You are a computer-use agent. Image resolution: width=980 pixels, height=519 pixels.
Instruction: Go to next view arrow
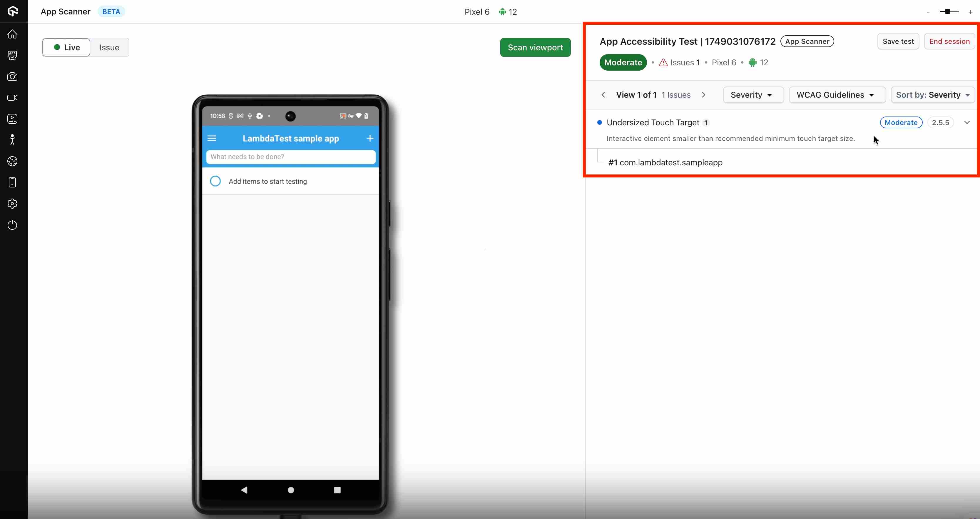[x=704, y=95]
